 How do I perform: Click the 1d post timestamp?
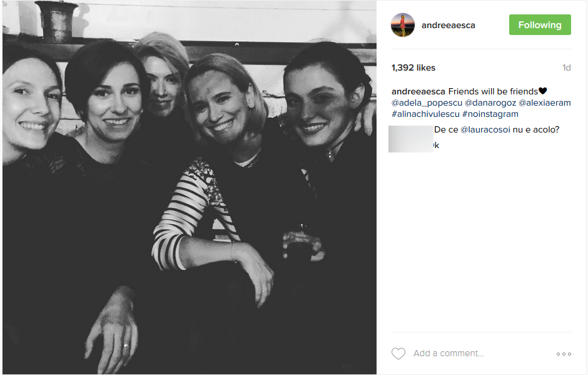pos(566,67)
